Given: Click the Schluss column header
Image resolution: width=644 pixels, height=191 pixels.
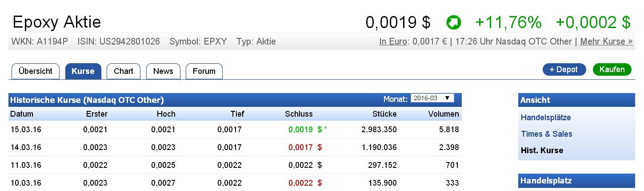Looking at the screenshot, I should point(299,114).
